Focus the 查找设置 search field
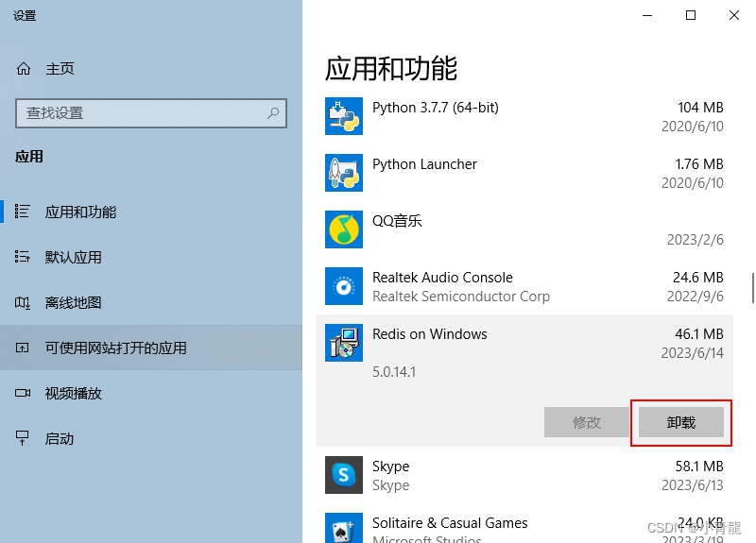Screen dimensions: 756x543 click(151, 113)
